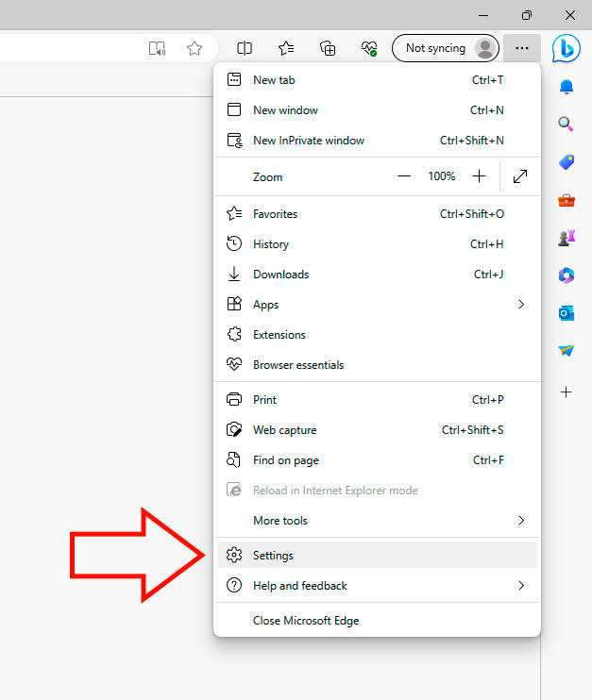
Task: Expand Help and feedback submenu
Action: 520,586
